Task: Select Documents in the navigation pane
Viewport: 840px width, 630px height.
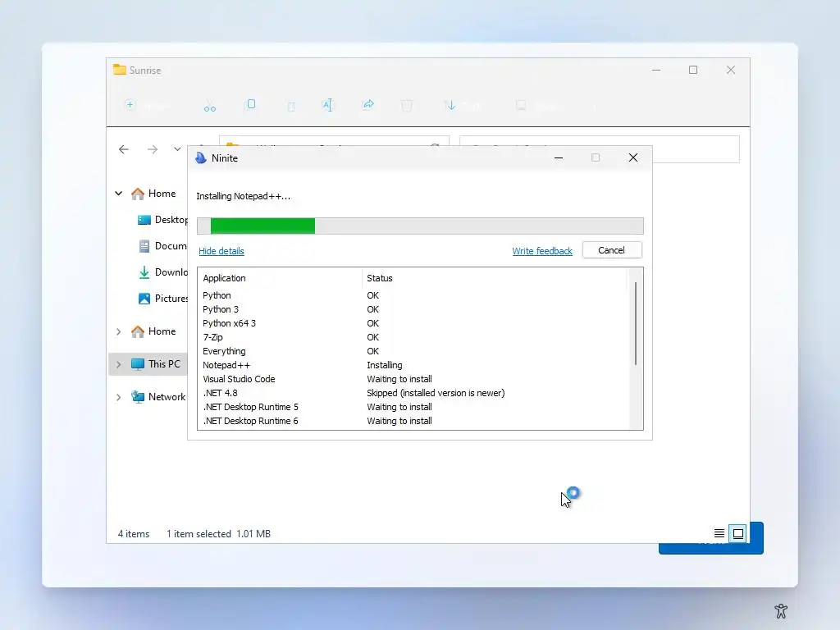Action: point(162,246)
